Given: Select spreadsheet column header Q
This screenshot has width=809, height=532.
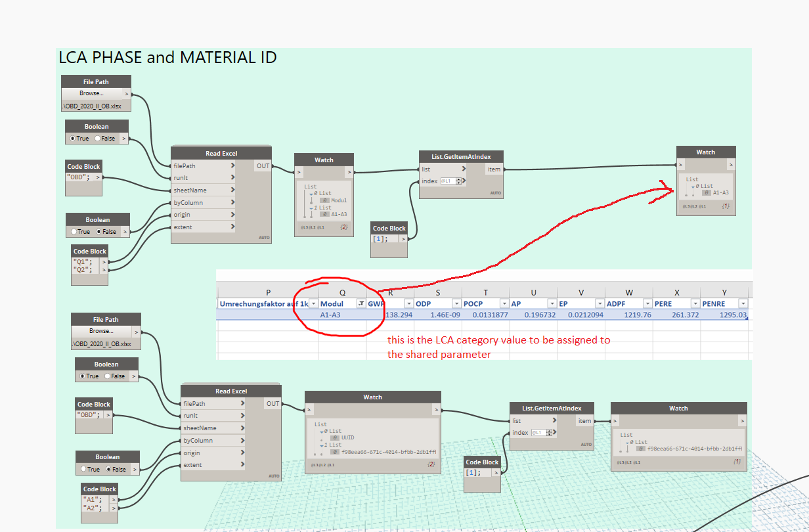Looking at the screenshot, I should point(342,292).
